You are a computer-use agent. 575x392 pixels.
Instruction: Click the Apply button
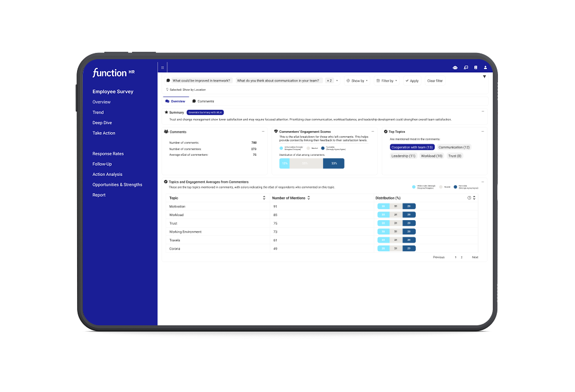pyautogui.click(x=412, y=80)
